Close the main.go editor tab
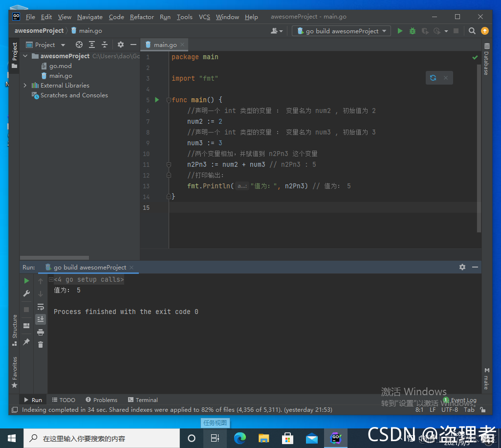The height and width of the screenshot is (448, 501). (x=182, y=45)
